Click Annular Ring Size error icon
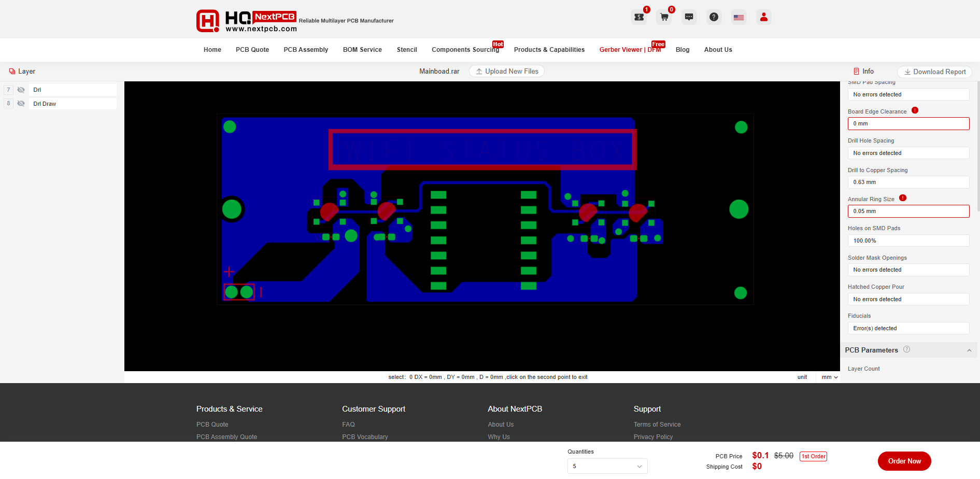Screen dimensions: 980x479 (x=903, y=198)
